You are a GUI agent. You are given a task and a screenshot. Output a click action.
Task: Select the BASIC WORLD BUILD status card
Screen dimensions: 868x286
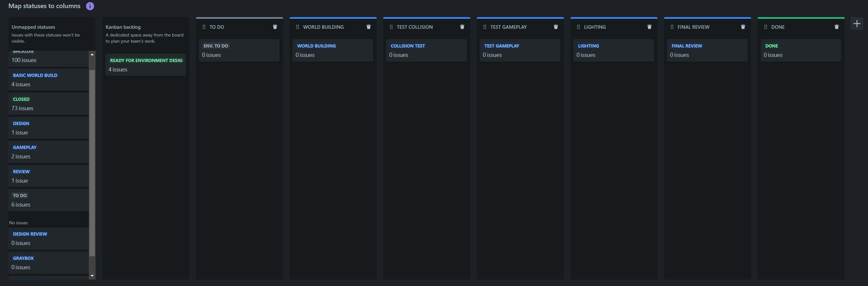[x=48, y=79]
